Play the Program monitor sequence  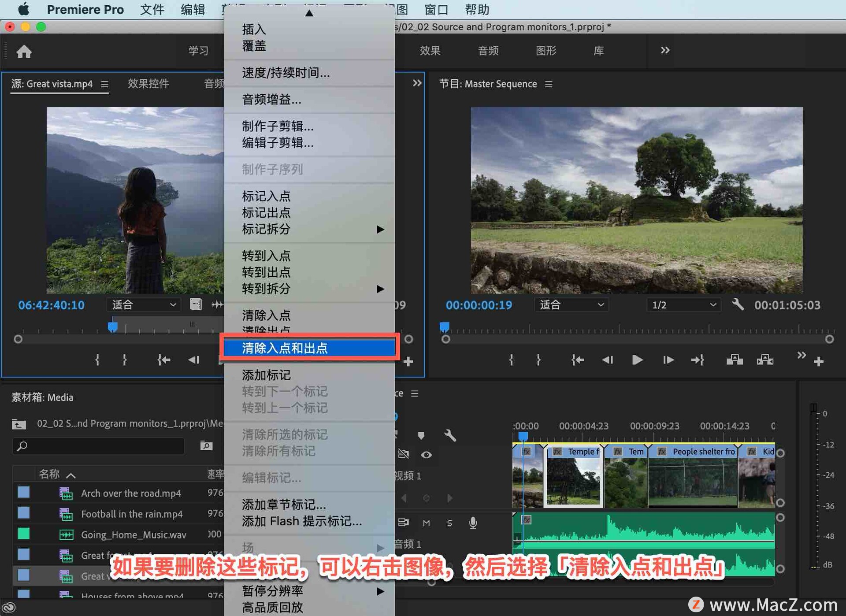tap(637, 360)
